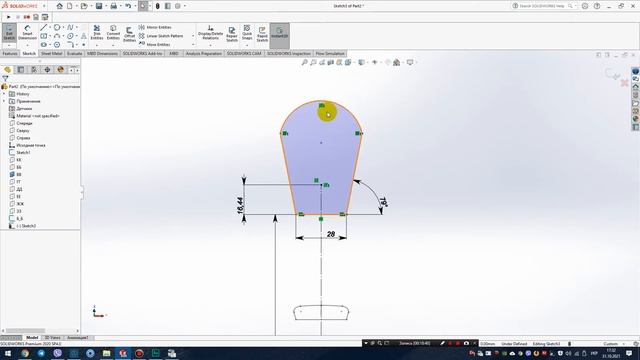Click the Model tab at bottom
640x360 pixels.
(32, 338)
